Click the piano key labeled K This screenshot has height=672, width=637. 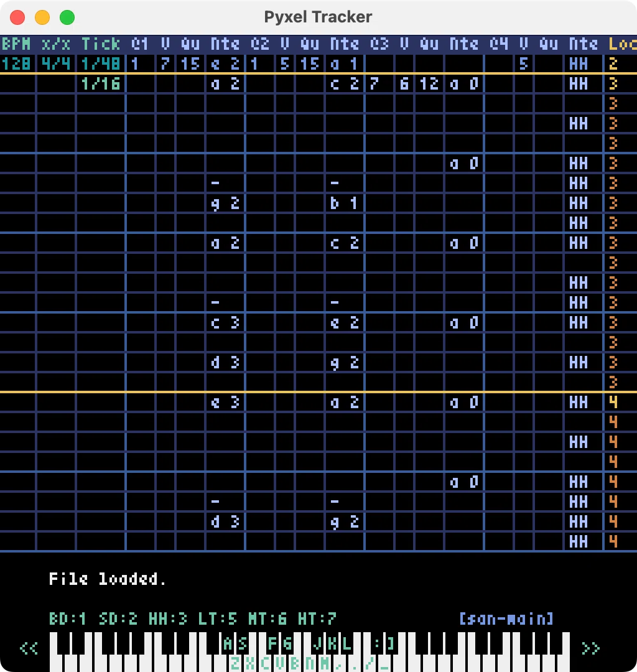(332, 643)
